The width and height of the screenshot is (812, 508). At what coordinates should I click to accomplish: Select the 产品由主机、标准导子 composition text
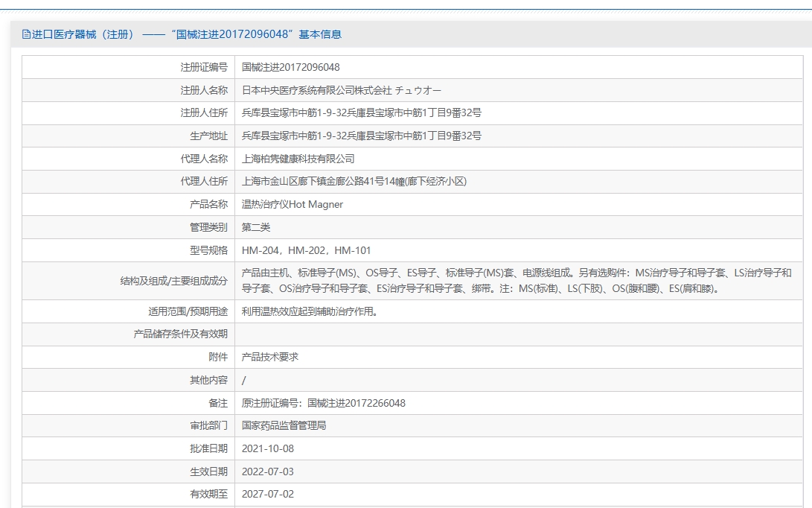517,280
